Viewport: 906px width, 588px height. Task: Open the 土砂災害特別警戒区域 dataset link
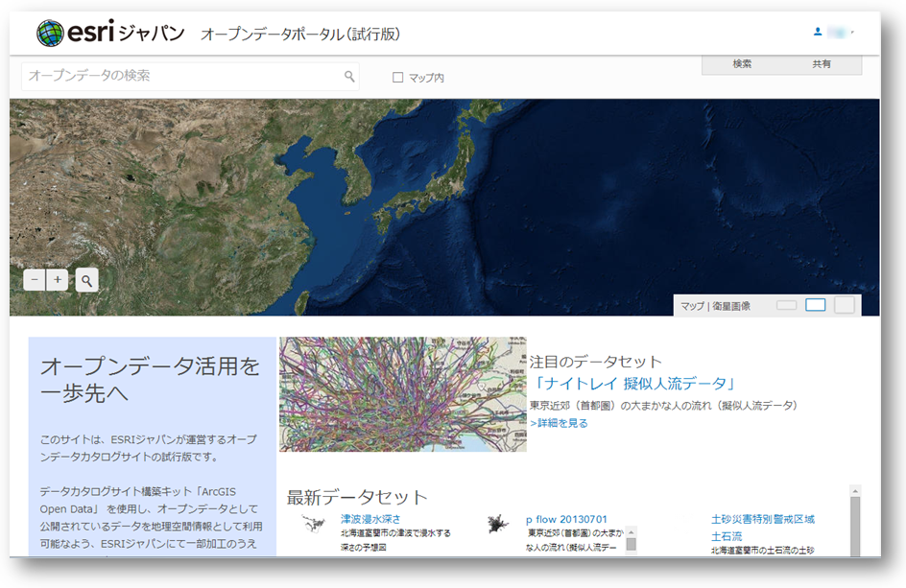(x=763, y=519)
